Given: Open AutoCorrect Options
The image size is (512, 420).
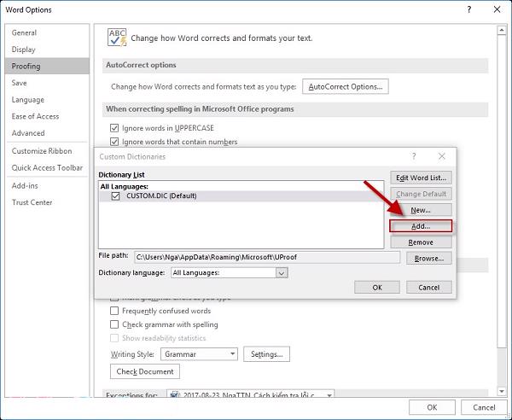Looking at the screenshot, I should point(346,87).
